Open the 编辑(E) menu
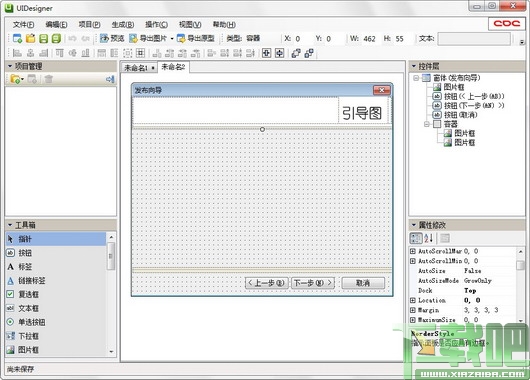The width and height of the screenshot is (530, 380). pyautogui.click(x=56, y=25)
